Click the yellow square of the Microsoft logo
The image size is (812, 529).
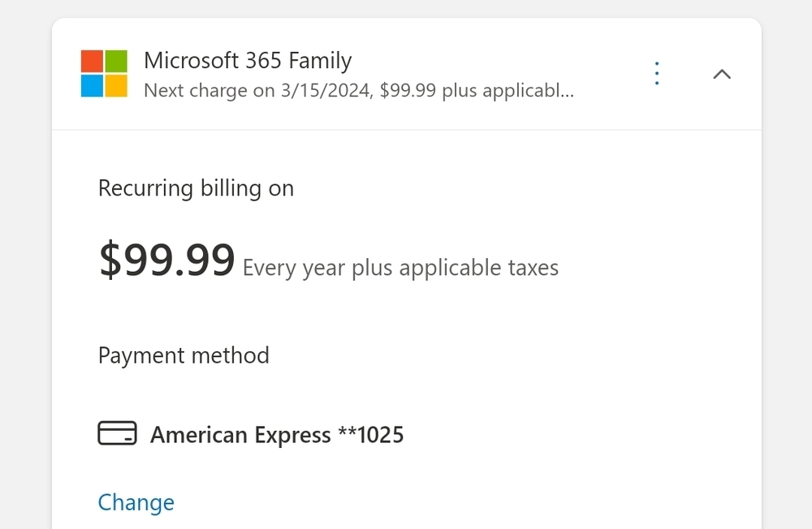117,86
